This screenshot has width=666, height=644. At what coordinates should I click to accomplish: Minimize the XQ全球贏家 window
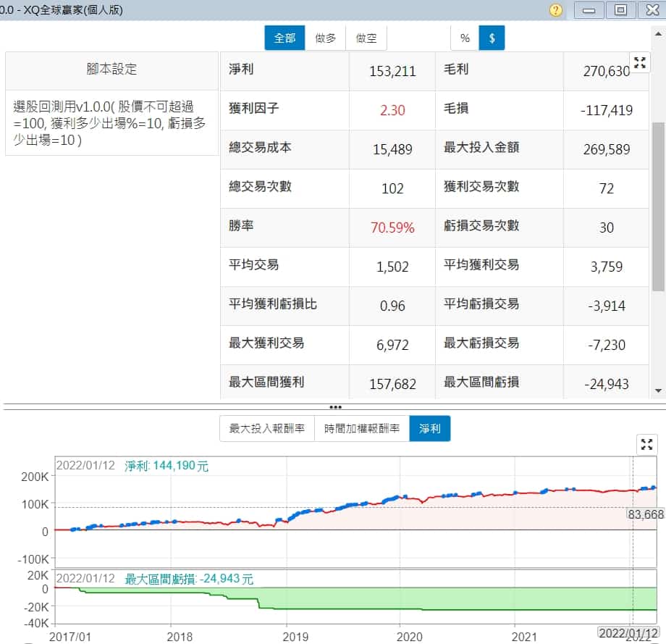coord(589,10)
